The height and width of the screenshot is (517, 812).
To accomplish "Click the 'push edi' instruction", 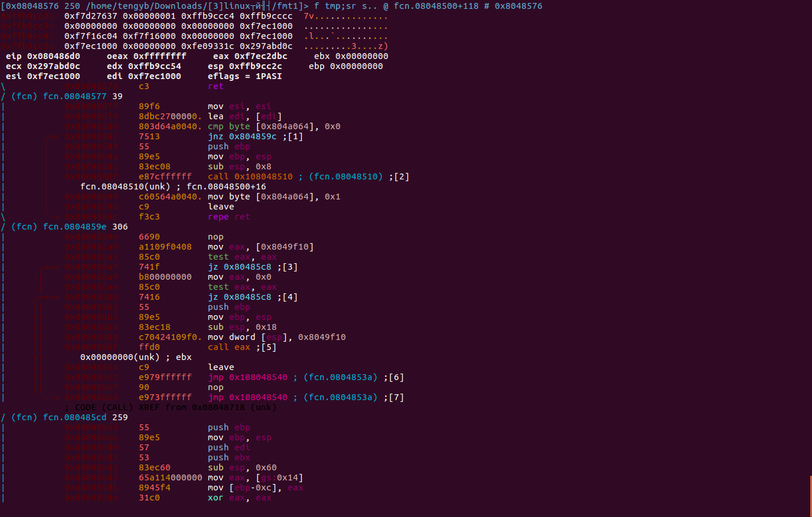I will coord(229,447).
